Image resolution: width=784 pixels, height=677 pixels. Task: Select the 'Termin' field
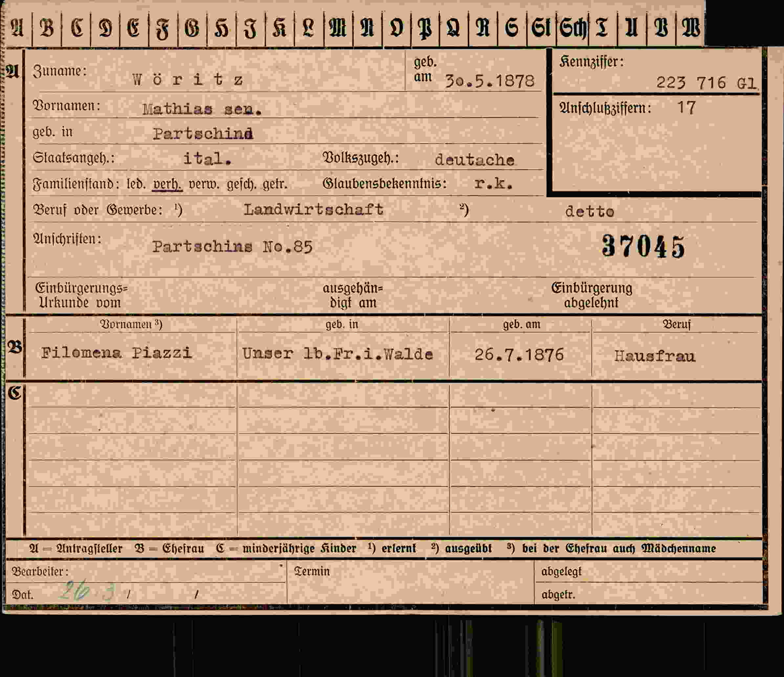(410, 582)
